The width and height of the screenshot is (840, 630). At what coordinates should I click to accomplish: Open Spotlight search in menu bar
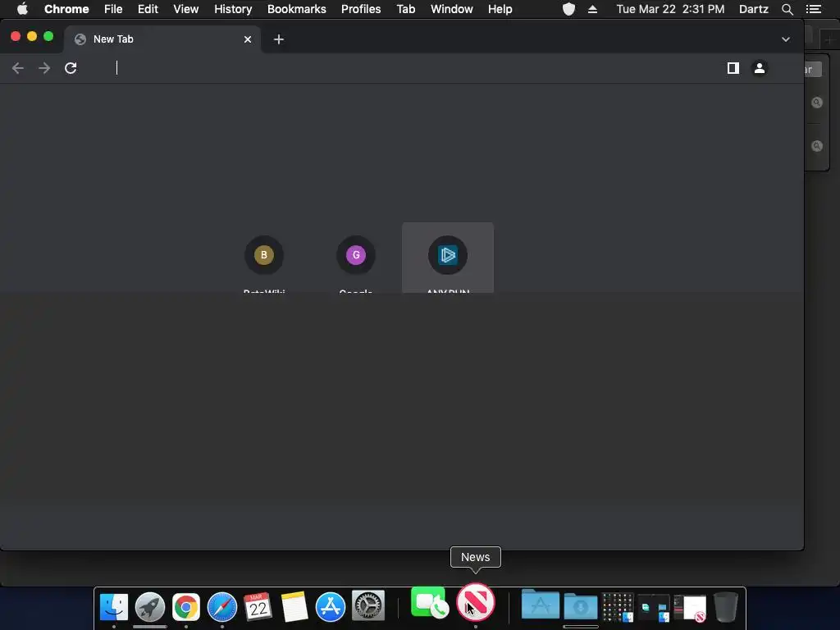[787, 9]
